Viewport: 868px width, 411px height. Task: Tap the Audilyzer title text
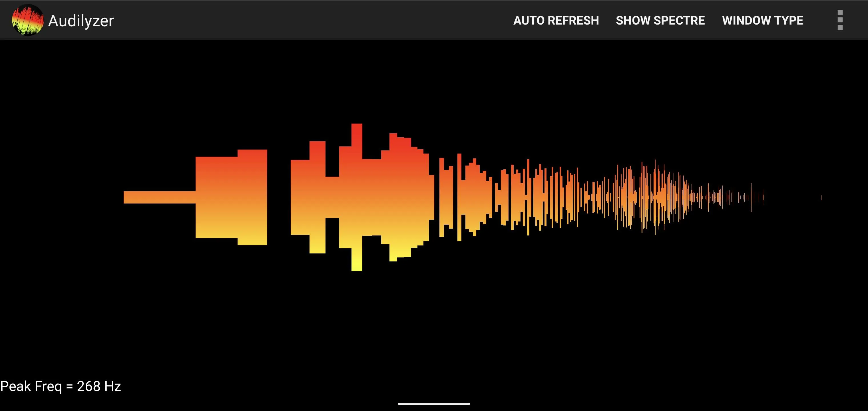81,21
